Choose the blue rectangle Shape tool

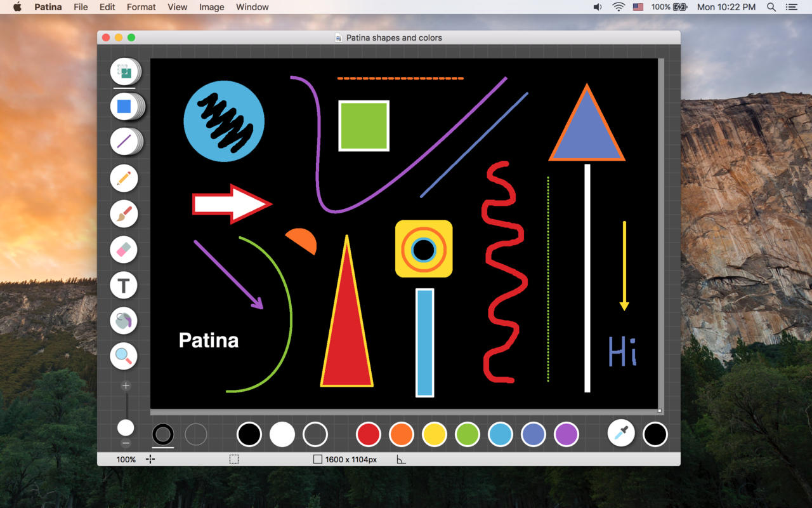pyautogui.click(x=124, y=106)
